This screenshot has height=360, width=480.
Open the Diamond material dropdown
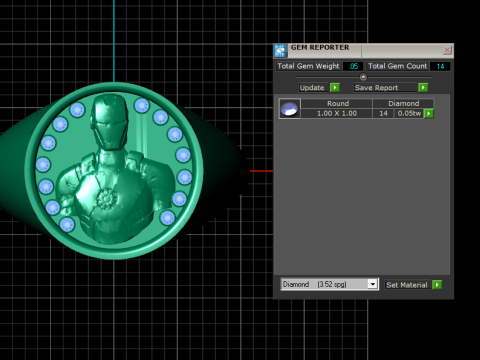(x=373, y=284)
